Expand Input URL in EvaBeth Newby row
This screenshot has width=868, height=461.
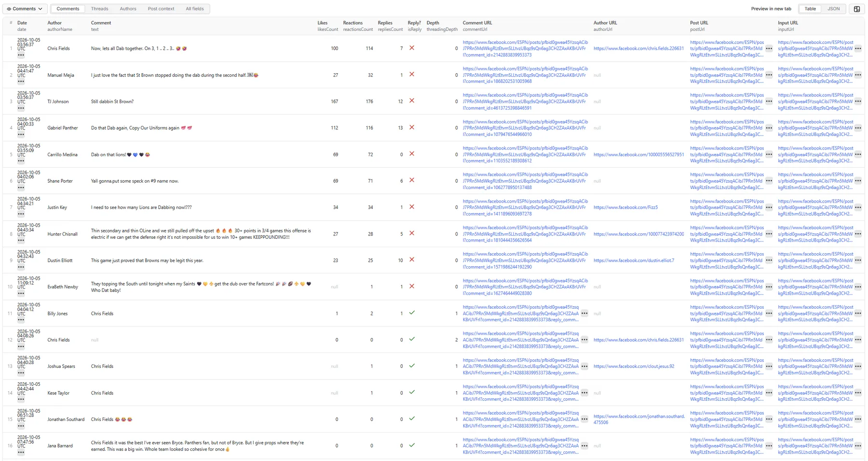(x=858, y=287)
